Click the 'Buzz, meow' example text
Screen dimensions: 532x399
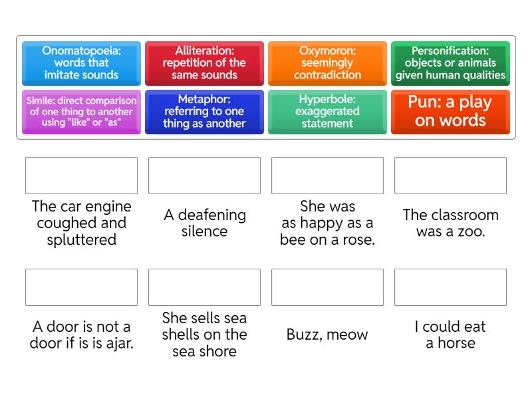327,334
